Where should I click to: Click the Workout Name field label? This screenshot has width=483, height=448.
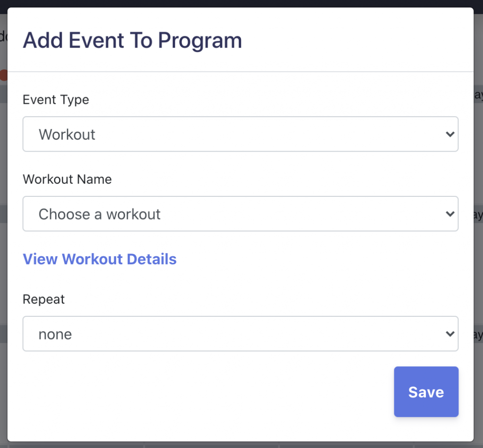67,179
